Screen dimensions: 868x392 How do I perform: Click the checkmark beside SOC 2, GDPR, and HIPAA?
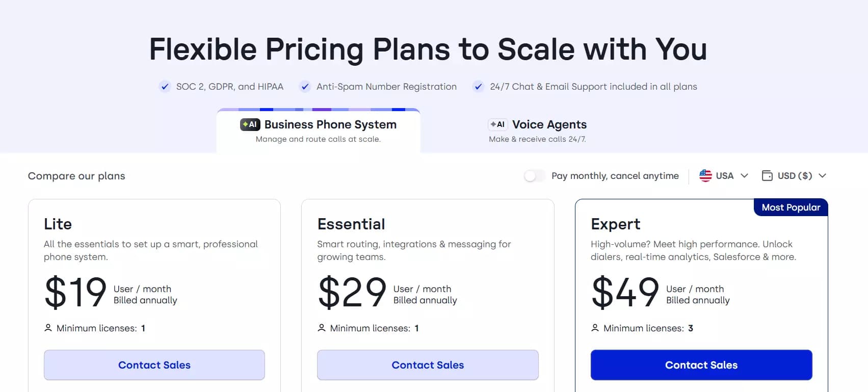[x=165, y=86]
